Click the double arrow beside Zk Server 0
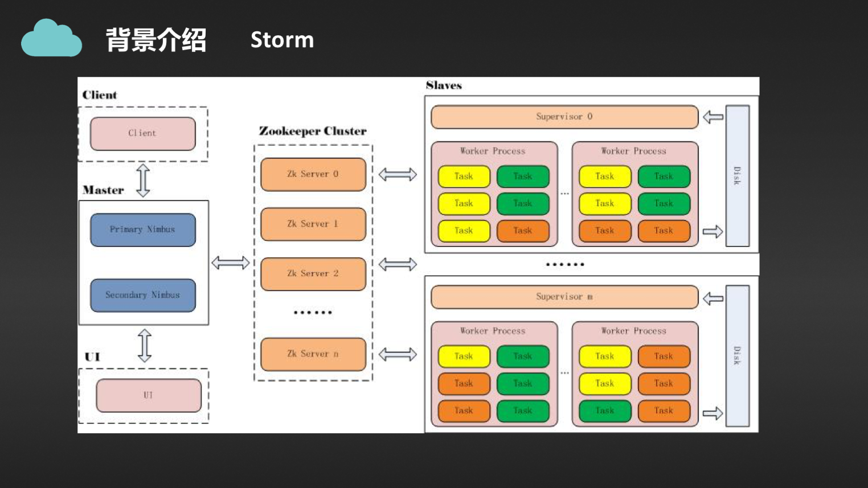The height and width of the screenshot is (488, 868). [398, 175]
